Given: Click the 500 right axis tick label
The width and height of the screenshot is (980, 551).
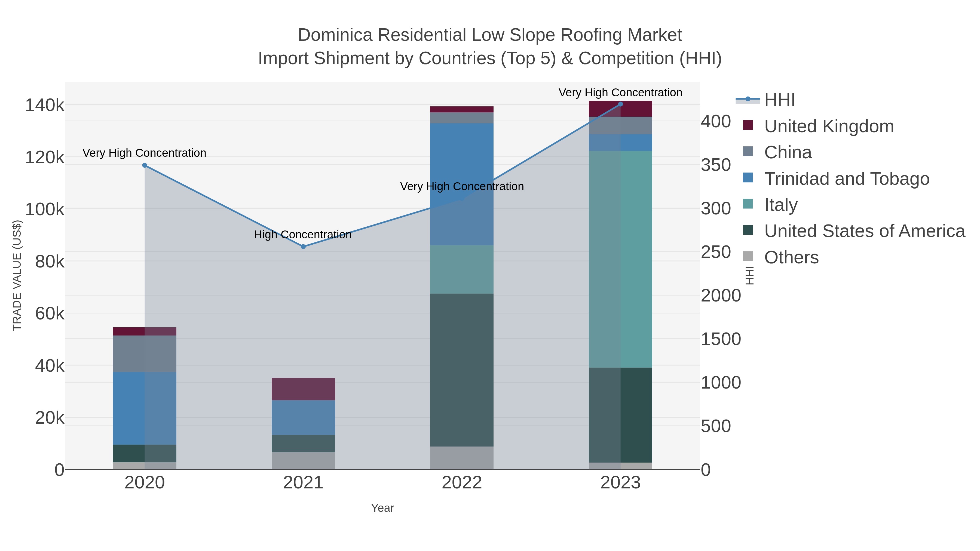Looking at the screenshot, I should [x=716, y=426].
